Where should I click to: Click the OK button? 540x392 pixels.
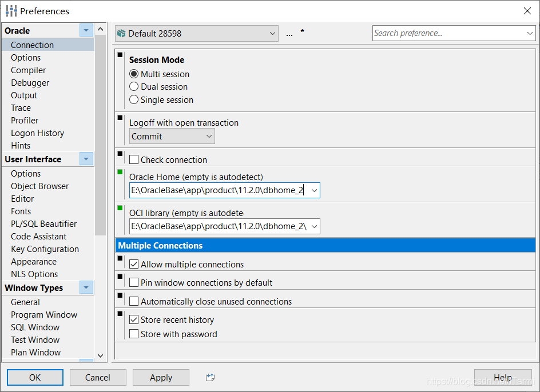tap(35, 378)
